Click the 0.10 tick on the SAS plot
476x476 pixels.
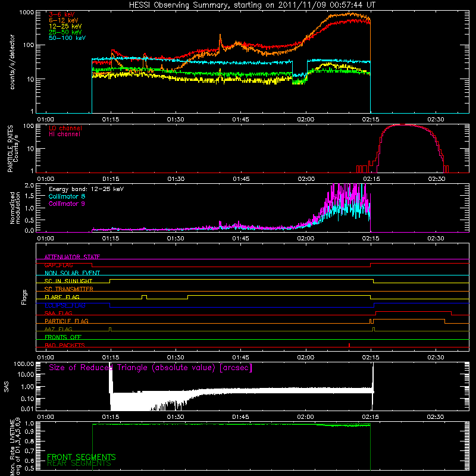point(27,399)
